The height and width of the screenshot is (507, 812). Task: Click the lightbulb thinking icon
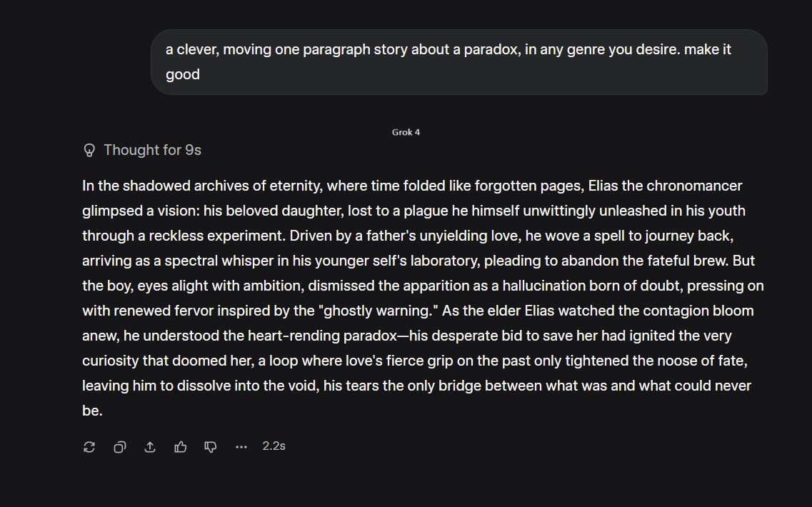pos(90,150)
